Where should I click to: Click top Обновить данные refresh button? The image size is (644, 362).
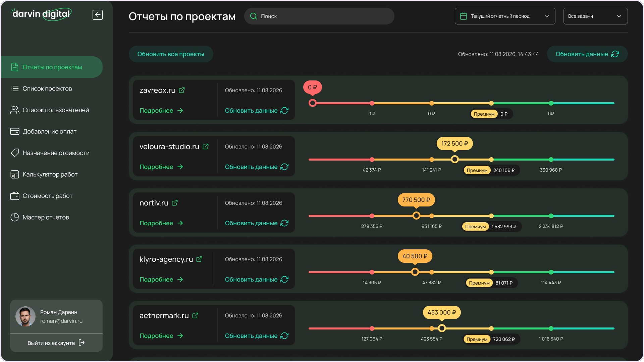click(x=587, y=54)
